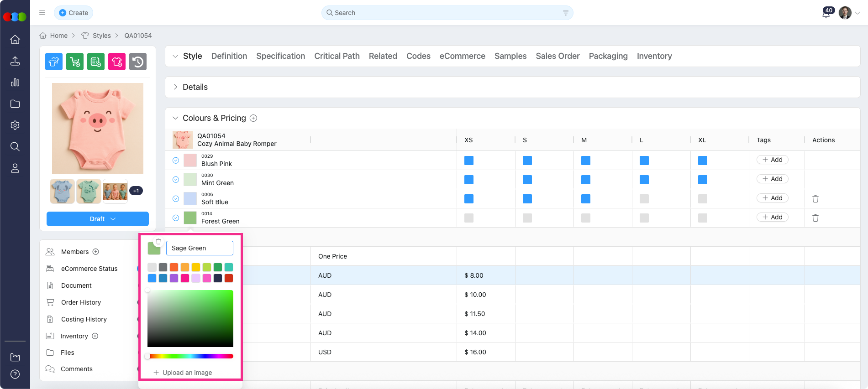Viewport: 868px width, 389px height.
Task: Click the Sage Green name field
Action: click(x=200, y=248)
